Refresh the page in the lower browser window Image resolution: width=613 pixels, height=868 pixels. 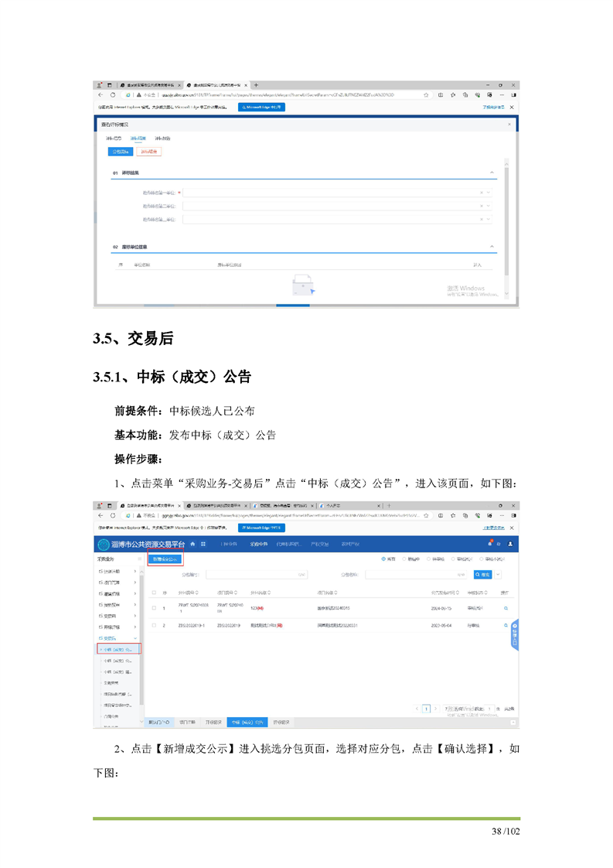tap(113, 514)
